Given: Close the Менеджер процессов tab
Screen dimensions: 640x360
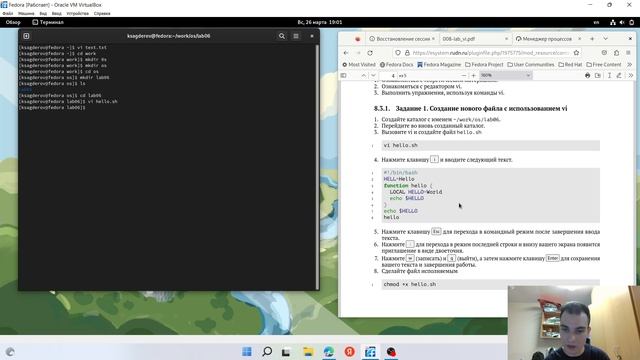Looking at the screenshot, I should [x=580, y=39].
